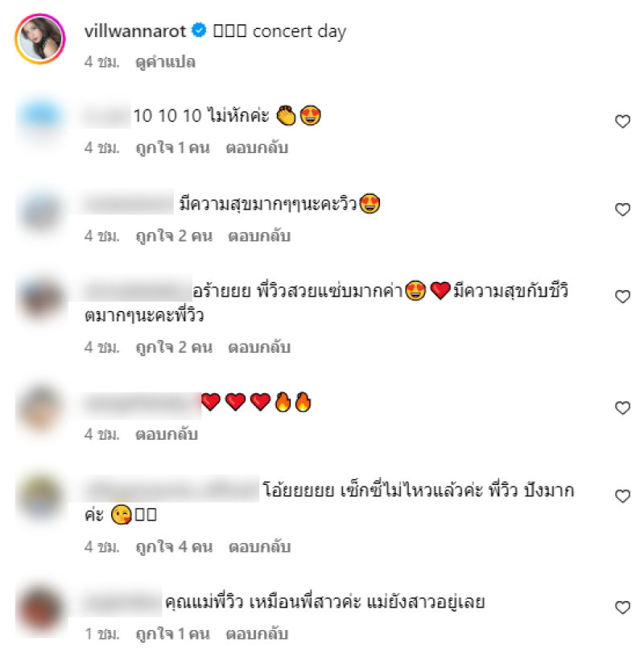
Task: Open villwannarot's profile picture story
Action: [40, 39]
